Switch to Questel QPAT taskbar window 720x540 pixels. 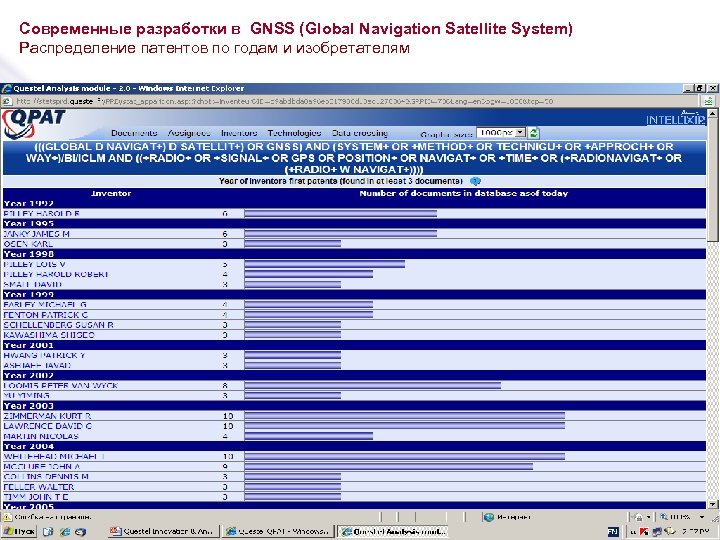[x=277, y=532]
